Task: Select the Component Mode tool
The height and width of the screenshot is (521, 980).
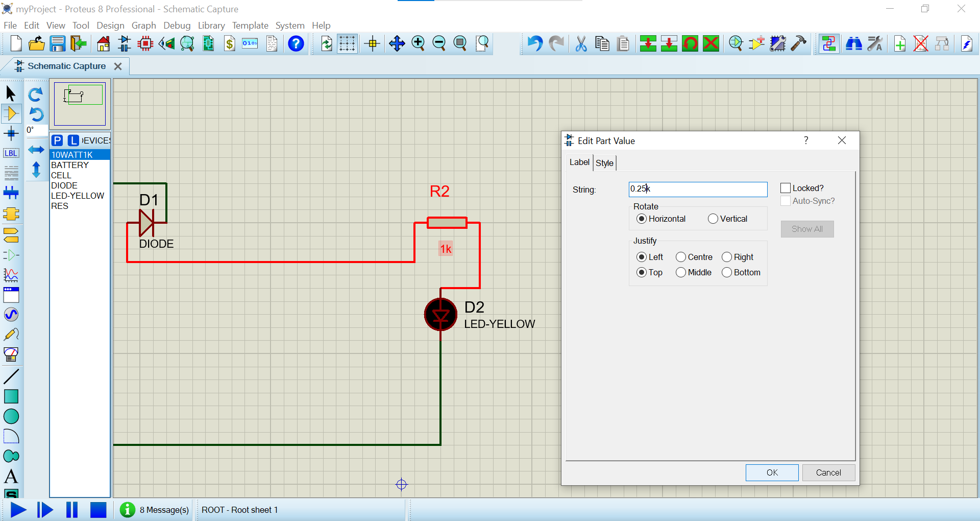Action: click(x=11, y=113)
